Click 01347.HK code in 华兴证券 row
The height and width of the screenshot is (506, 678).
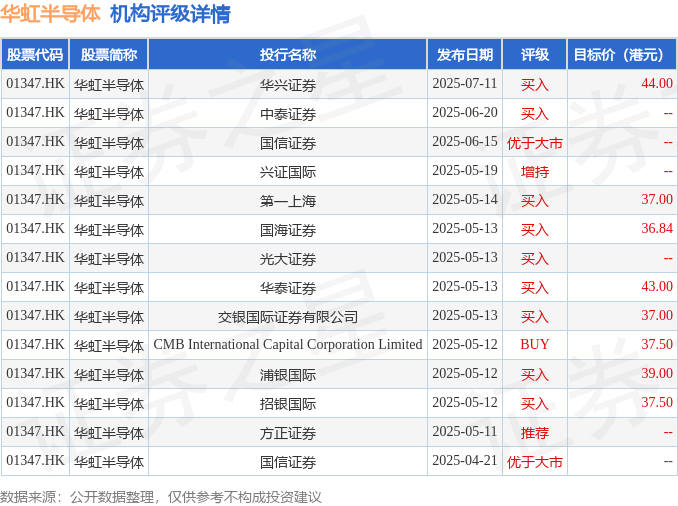pyautogui.click(x=35, y=83)
